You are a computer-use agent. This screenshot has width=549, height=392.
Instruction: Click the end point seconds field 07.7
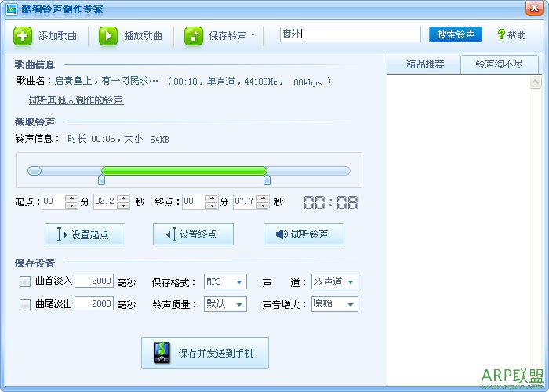245,201
